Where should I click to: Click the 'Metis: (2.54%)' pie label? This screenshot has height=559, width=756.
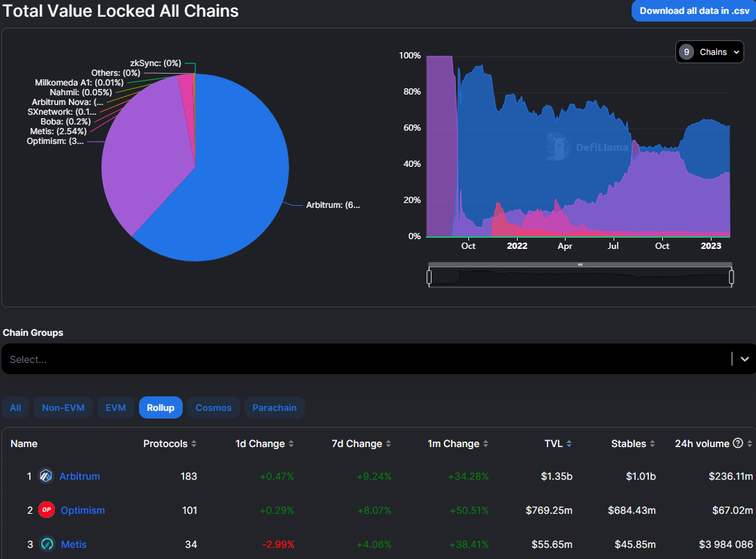(x=58, y=131)
